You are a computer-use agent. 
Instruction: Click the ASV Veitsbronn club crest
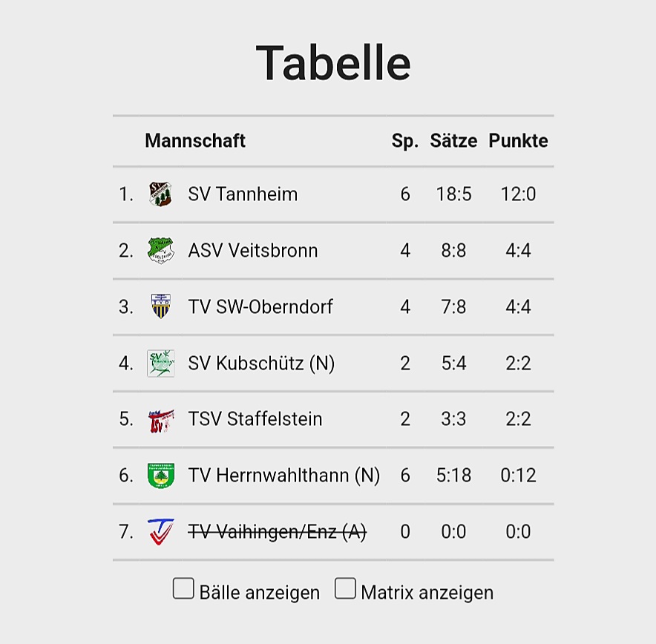coord(160,251)
